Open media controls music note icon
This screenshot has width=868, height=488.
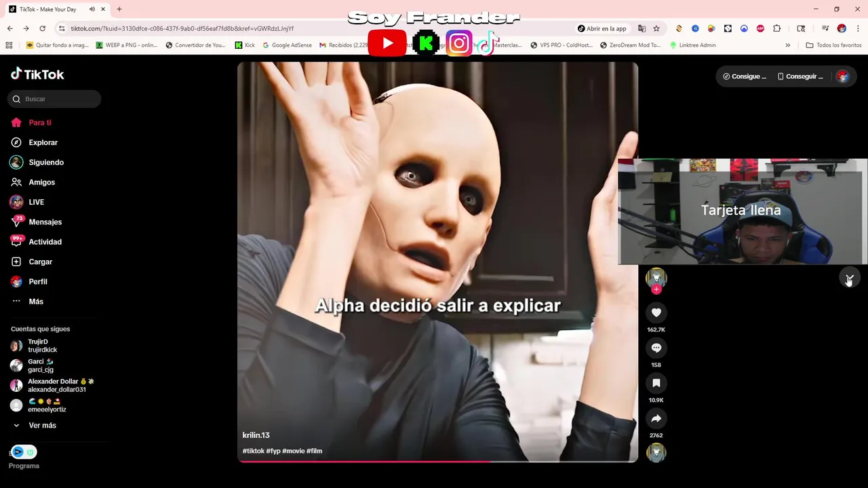click(825, 28)
